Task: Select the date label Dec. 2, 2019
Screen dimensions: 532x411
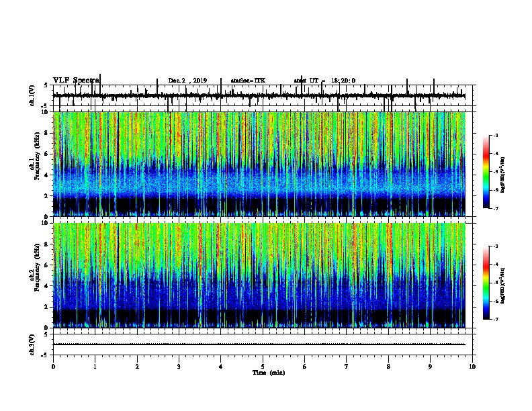Action: (187, 81)
